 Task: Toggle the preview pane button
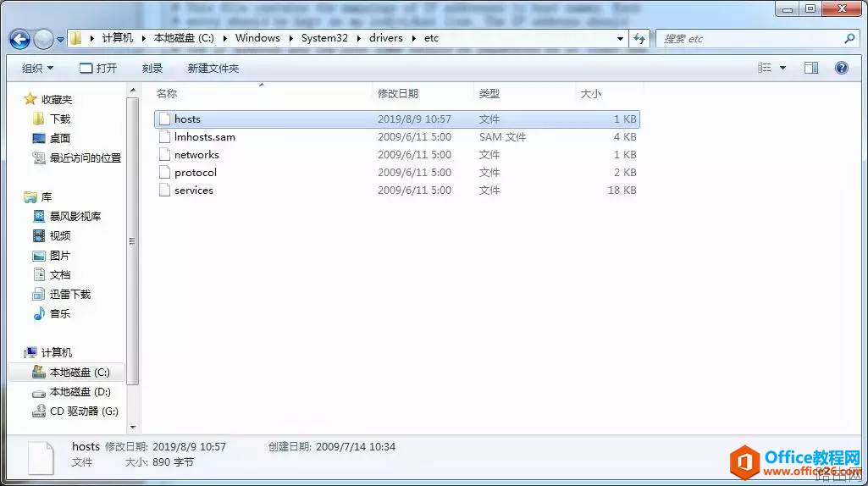point(811,68)
